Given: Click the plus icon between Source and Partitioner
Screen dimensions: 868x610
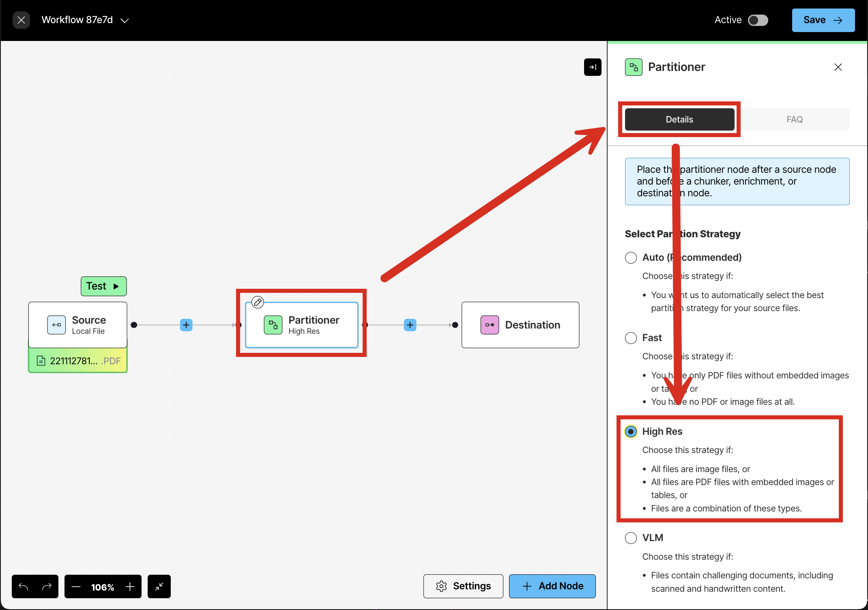Looking at the screenshot, I should 186,325.
